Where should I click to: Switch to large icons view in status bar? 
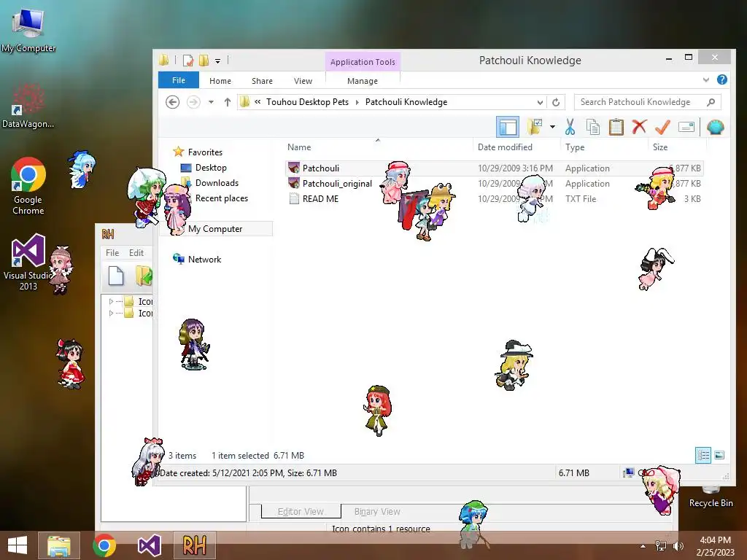click(x=719, y=455)
